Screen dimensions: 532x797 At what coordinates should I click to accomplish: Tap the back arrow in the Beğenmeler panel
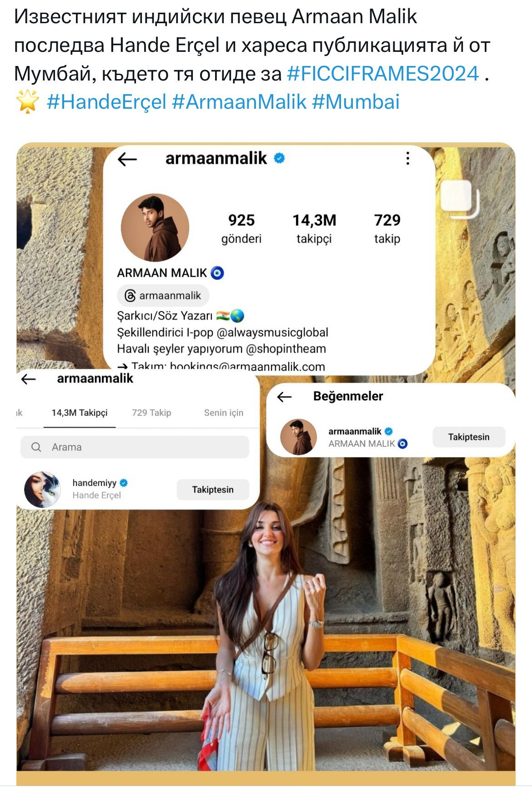click(x=285, y=397)
